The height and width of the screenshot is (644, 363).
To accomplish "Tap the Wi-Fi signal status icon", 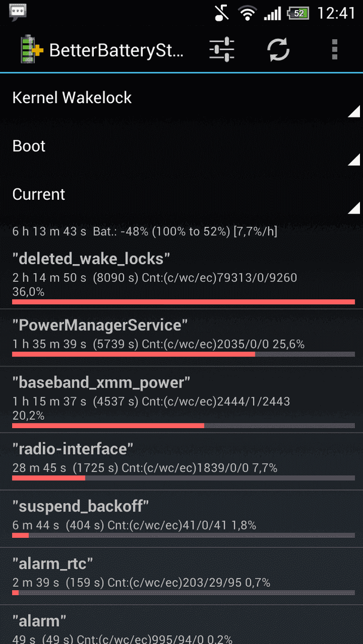I will (x=247, y=13).
